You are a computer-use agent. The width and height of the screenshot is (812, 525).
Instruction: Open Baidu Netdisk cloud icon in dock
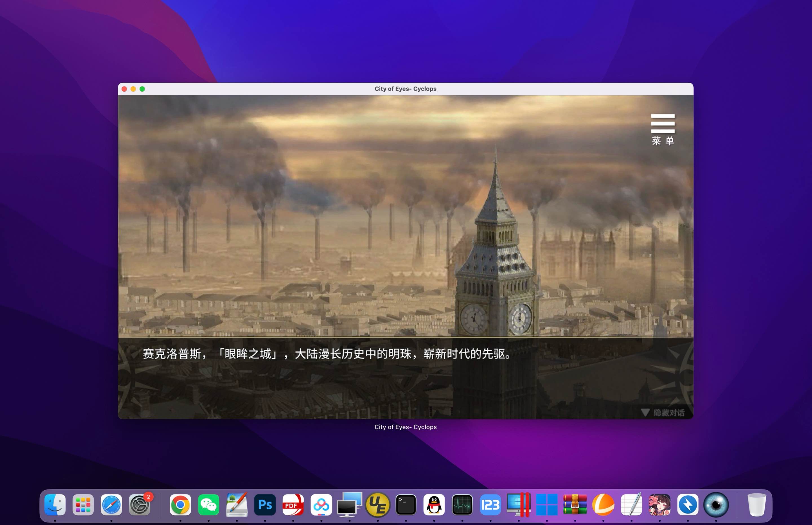pyautogui.click(x=321, y=504)
